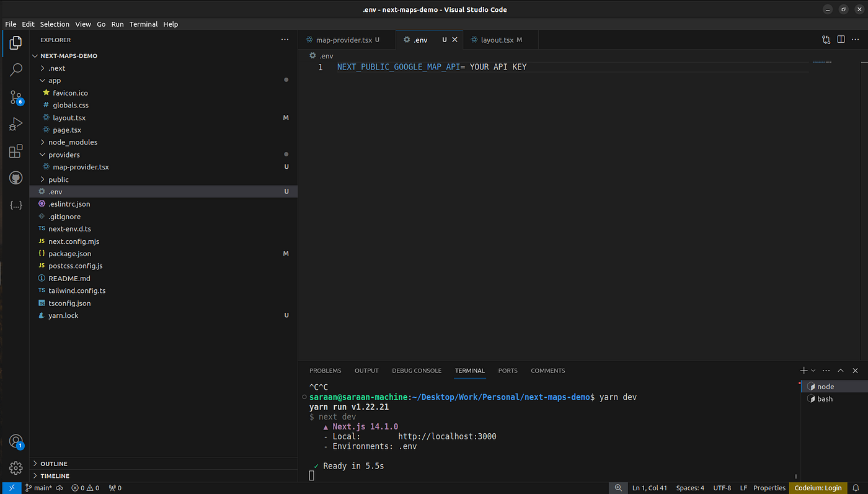868x494 pixels.
Task: Switch to layout.tsx editor tab
Action: coord(501,40)
